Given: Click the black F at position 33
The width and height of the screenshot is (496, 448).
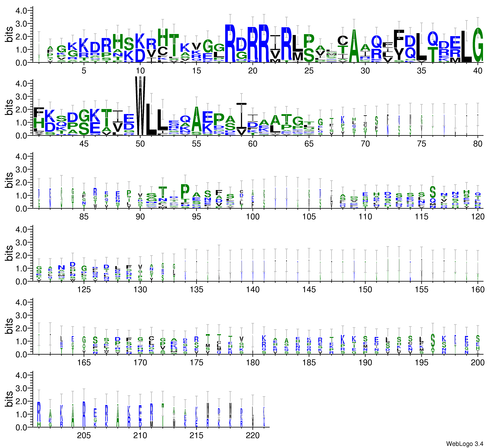Looking at the screenshot, I should tap(399, 39).
